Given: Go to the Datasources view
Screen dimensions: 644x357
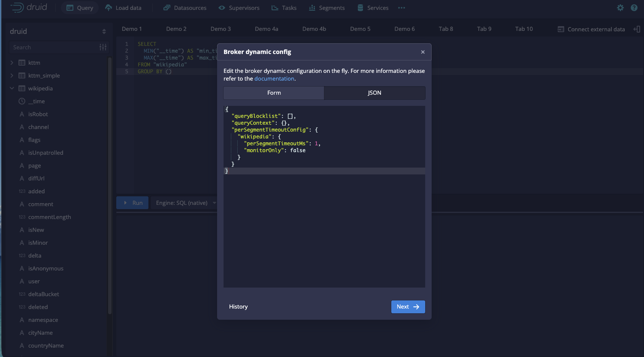Looking at the screenshot, I should tap(185, 8).
